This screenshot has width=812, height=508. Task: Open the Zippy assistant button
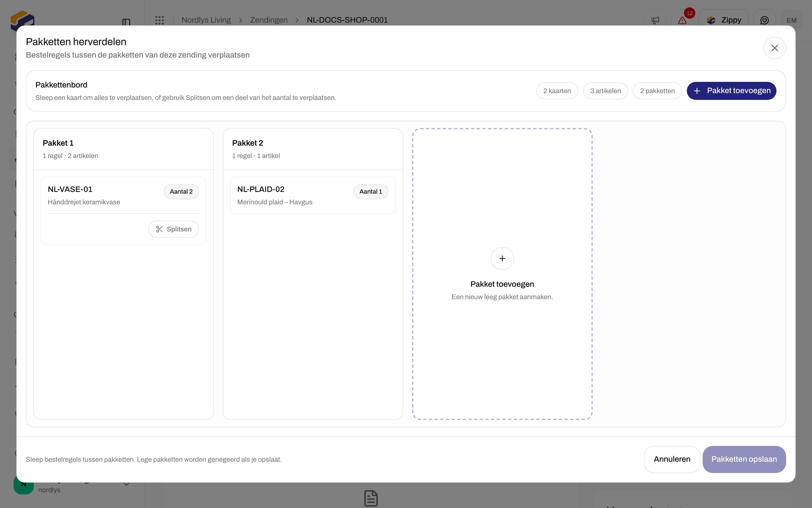pos(723,20)
